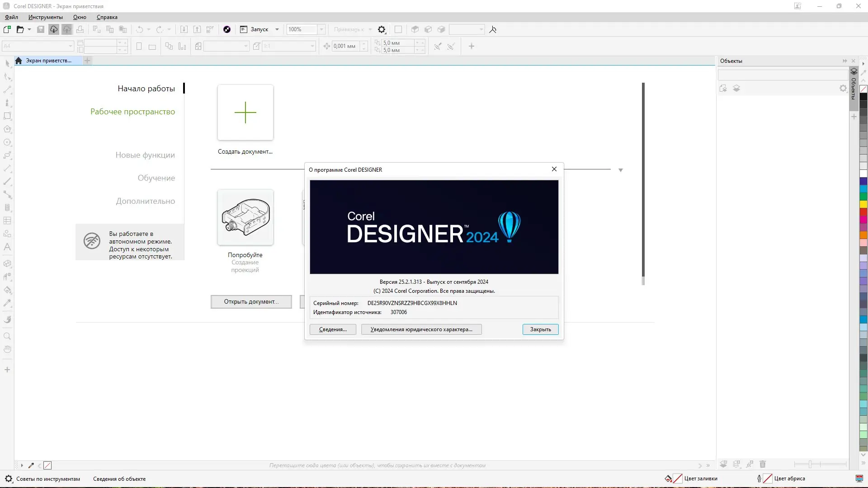Open the Справка menu

pyautogui.click(x=107, y=17)
